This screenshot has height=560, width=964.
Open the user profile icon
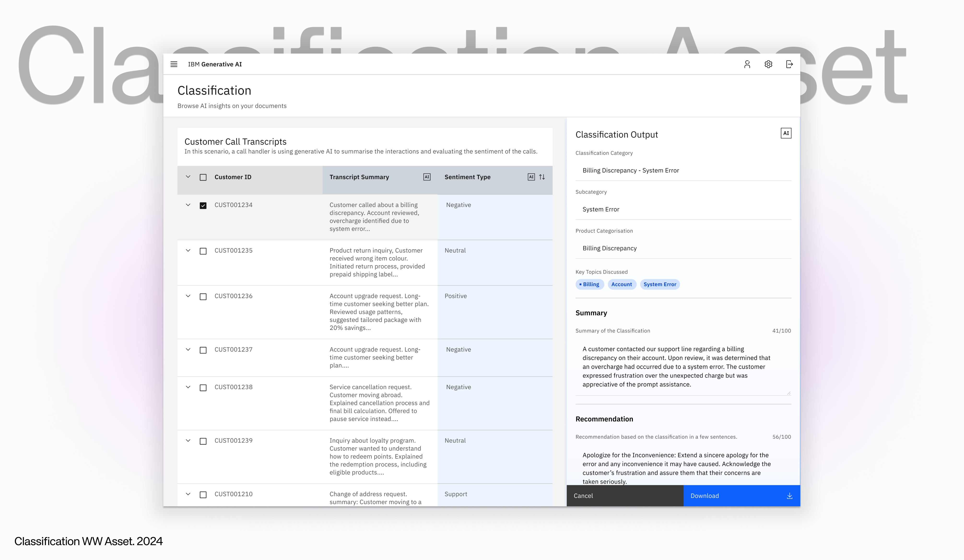[747, 64]
